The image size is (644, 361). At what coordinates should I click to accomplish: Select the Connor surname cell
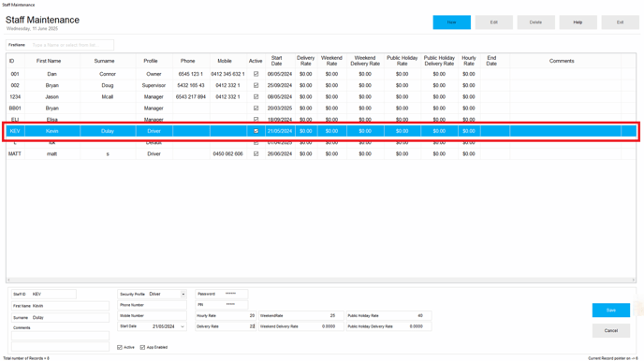[x=108, y=74]
